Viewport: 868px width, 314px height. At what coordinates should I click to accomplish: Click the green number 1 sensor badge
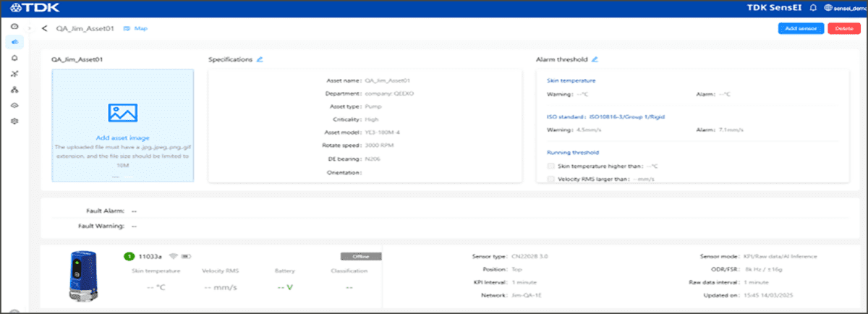(129, 256)
